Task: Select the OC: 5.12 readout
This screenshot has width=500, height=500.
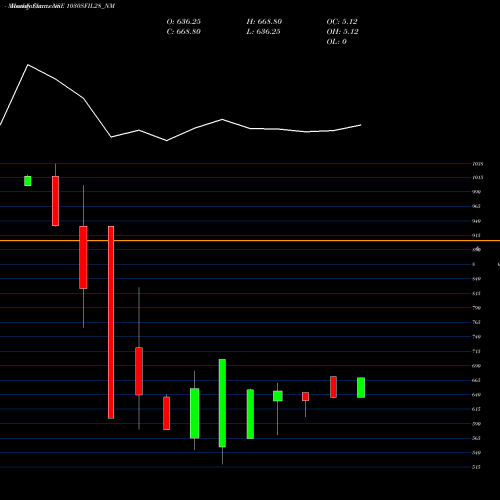Action: point(342,22)
